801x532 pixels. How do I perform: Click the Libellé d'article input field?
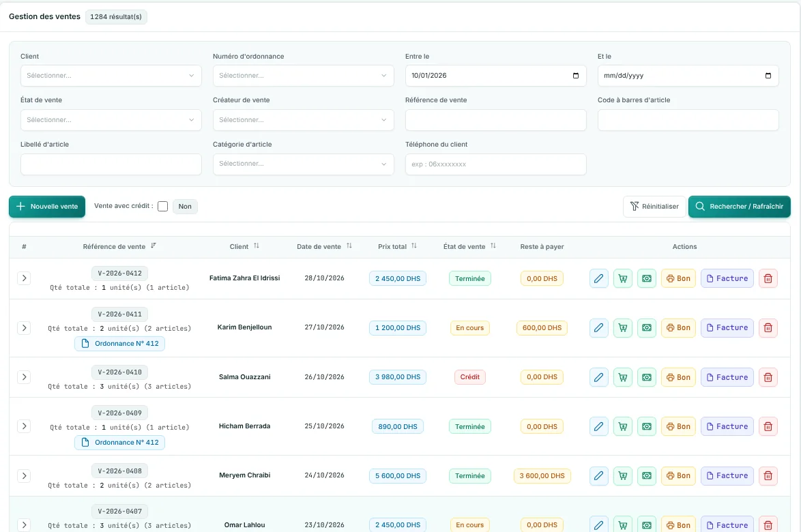111,164
